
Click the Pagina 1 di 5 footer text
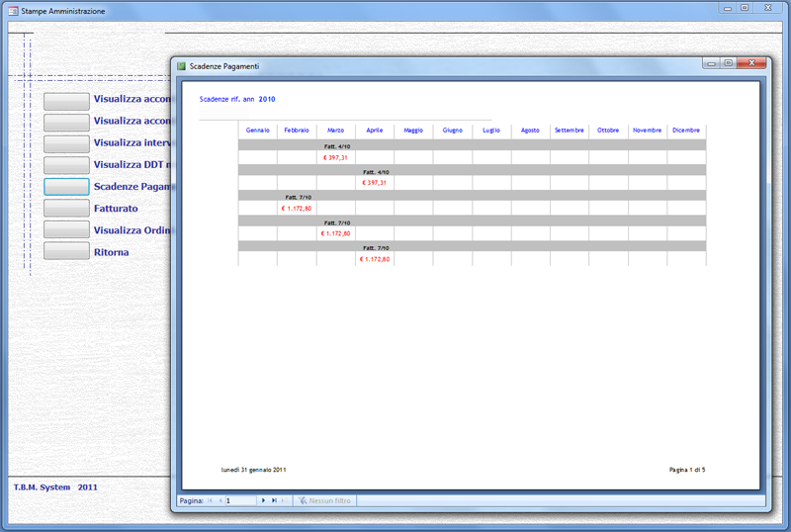click(x=687, y=470)
